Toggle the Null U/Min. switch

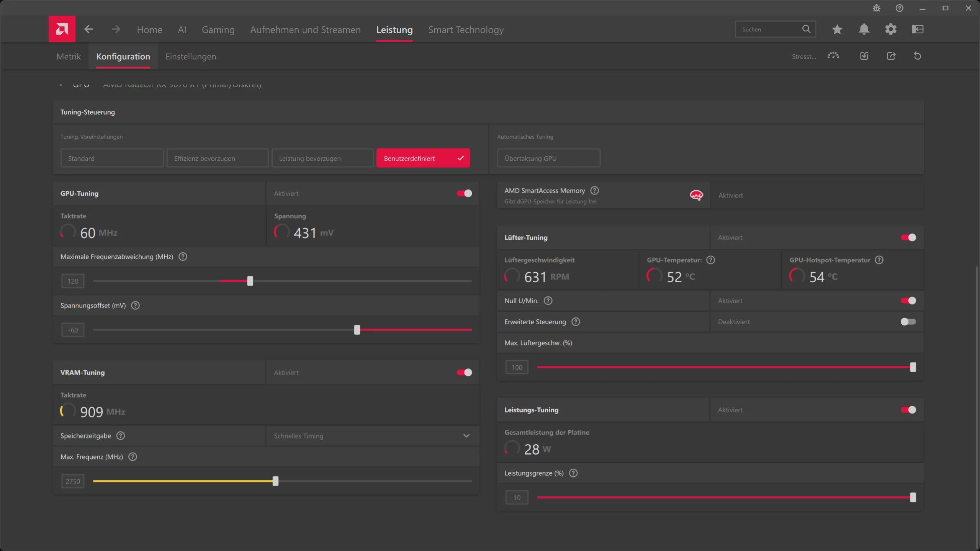coord(908,301)
